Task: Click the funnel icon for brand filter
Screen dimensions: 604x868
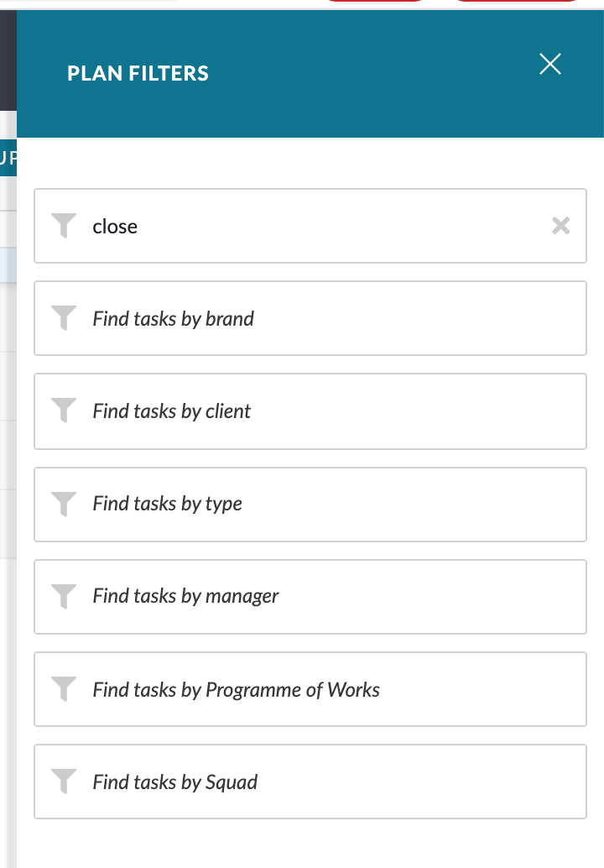Action: point(64,318)
